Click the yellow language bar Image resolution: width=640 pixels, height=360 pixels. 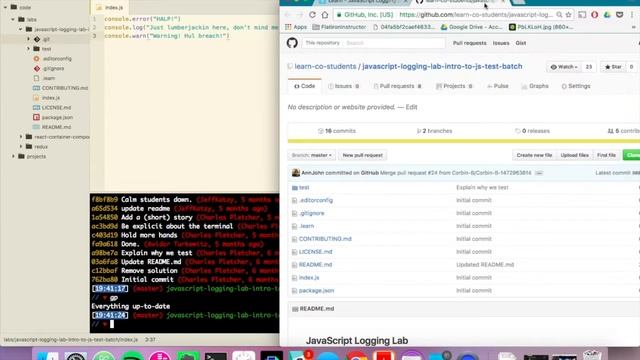[x=464, y=141]
